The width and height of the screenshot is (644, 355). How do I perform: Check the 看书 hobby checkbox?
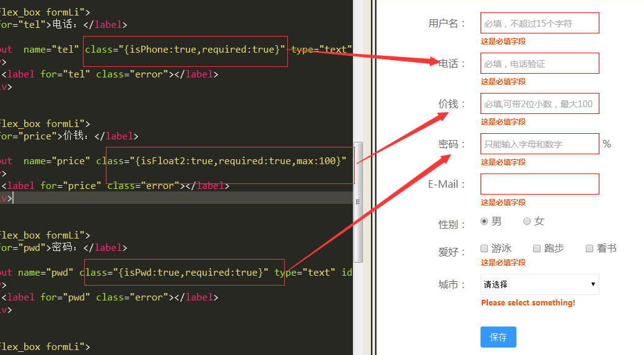pos(590,248)
